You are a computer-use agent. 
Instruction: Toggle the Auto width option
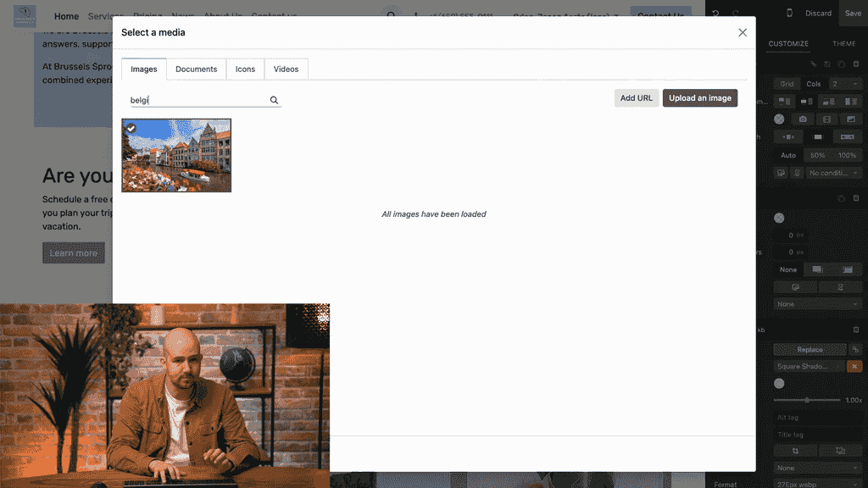788,155
